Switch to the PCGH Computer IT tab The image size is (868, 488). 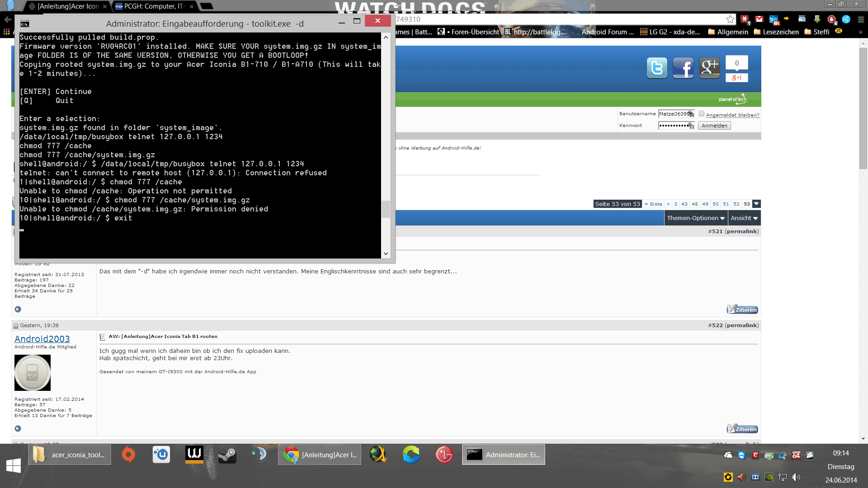pos(154,6)
